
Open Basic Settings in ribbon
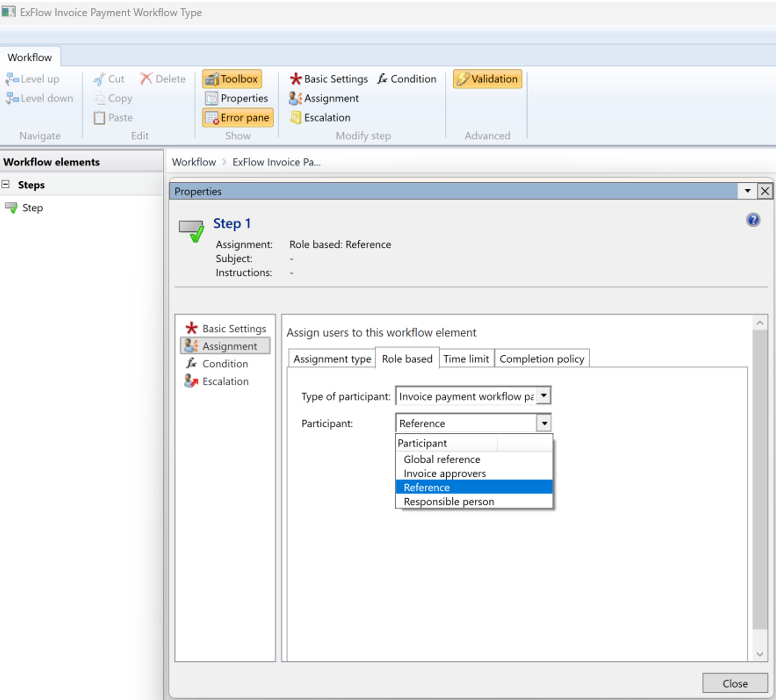[x=329, y=79]
